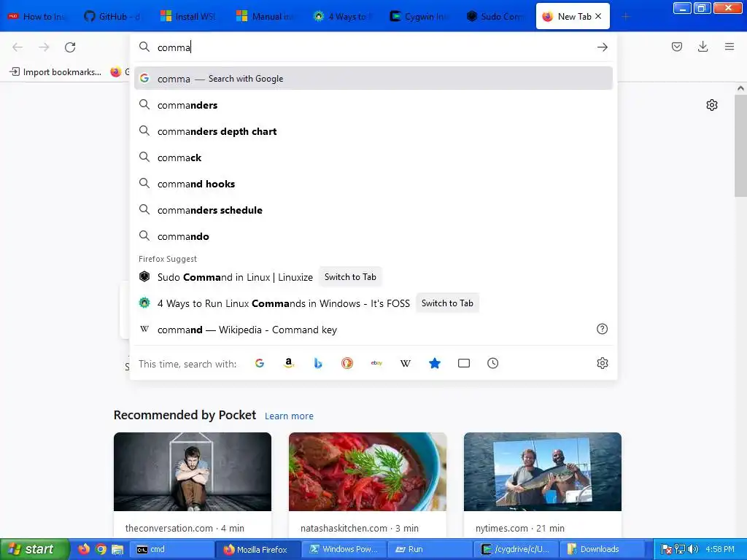Image resolution: width=747 pixels, height=560 pixels.
Task: Open nytimes.com Pocket story thumbnail
Action: pos(543,472)
